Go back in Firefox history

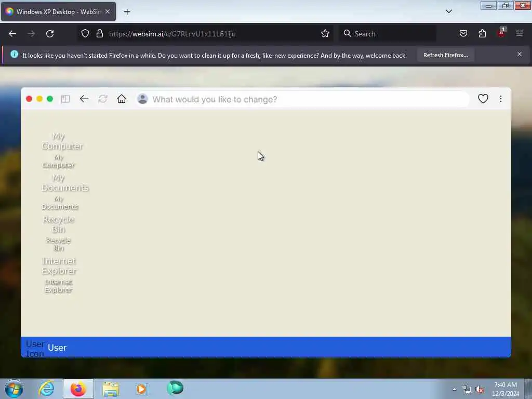pos(12,34)
